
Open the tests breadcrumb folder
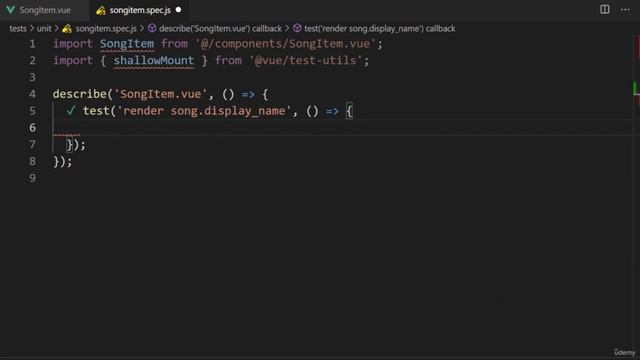click(18, 29)
